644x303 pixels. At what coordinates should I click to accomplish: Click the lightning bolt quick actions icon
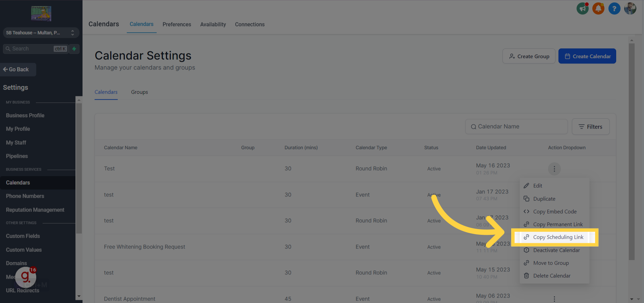[74, 49]
